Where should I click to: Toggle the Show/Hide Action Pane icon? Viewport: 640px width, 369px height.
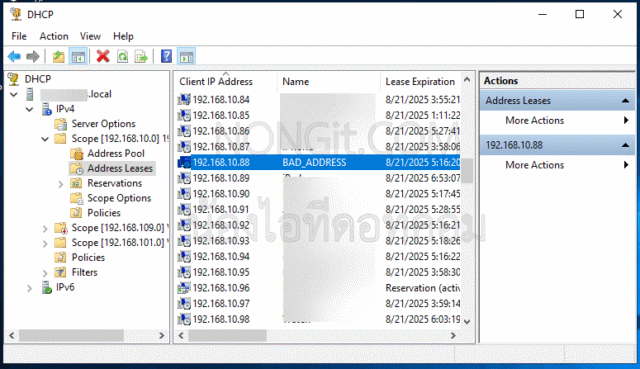pos(187,56)
